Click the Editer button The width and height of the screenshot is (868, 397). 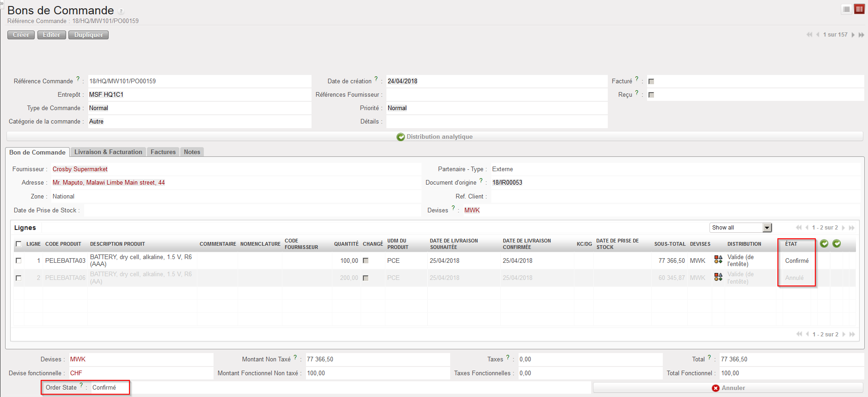pyautogui.click(x=51, y=35)
